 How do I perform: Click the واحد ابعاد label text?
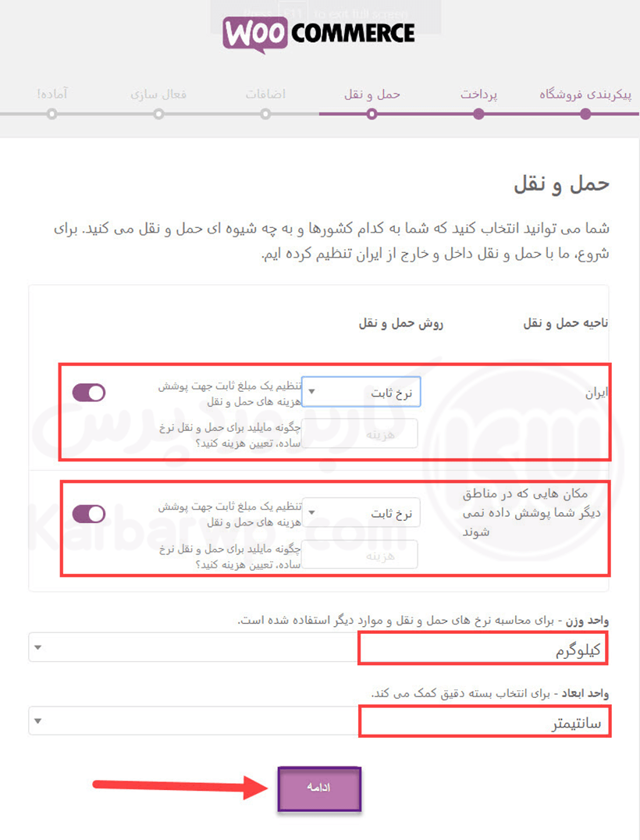pyautogui.click(x=585, y=694)
